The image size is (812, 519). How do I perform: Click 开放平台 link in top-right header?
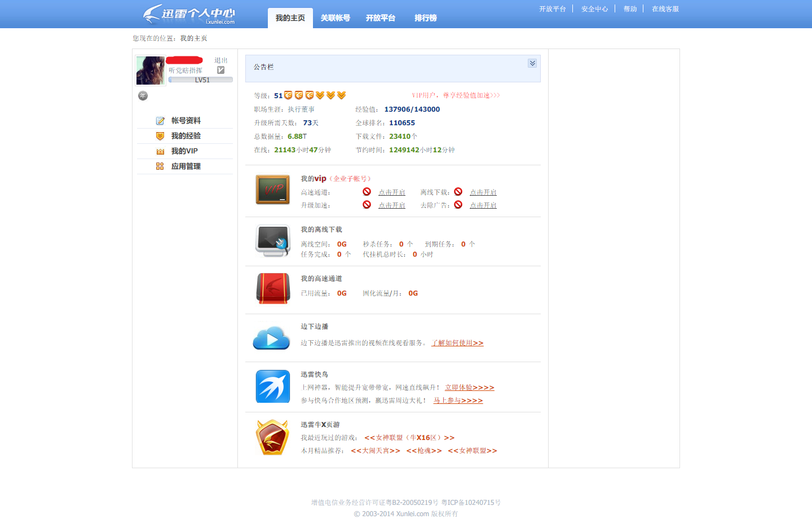pos(552,9)
